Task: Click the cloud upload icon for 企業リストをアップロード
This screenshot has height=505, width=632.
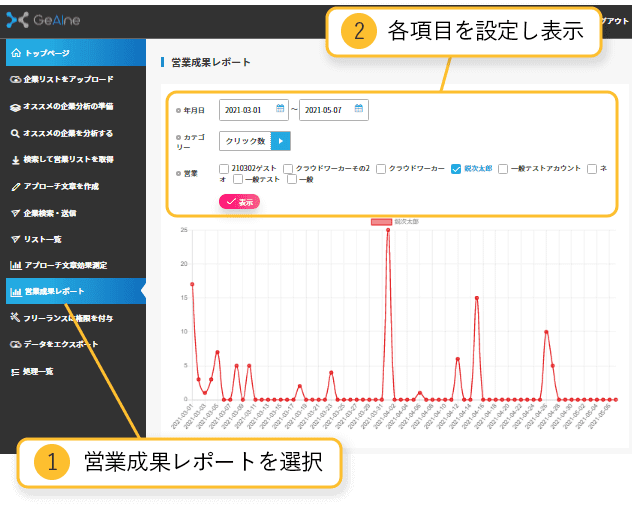Action: pos(15,79)
